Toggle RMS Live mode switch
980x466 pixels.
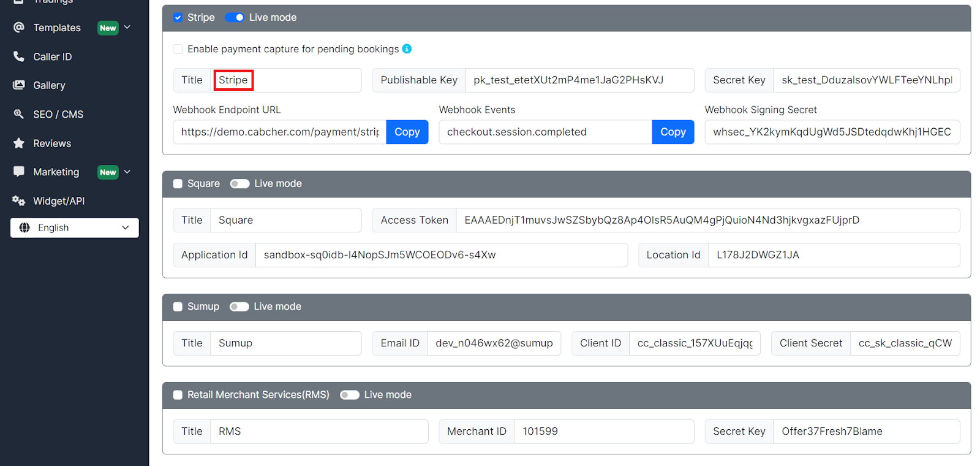point(350,395)
